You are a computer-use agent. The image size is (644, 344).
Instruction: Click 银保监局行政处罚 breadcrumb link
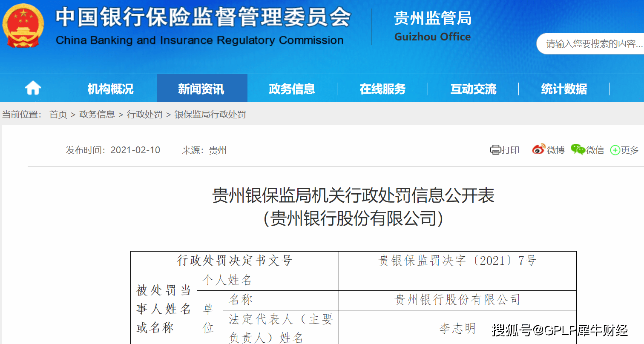tap(210, 114)
